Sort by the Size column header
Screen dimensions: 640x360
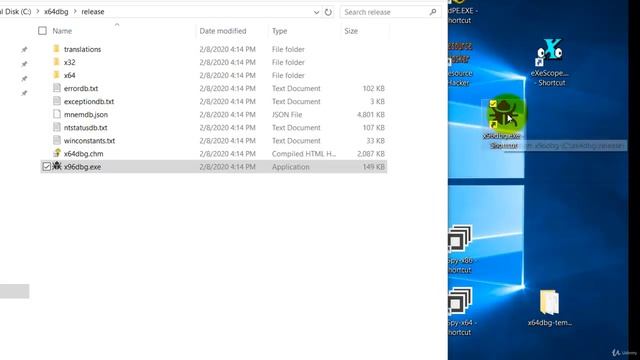pyautogui.click(x=351, y=31)
